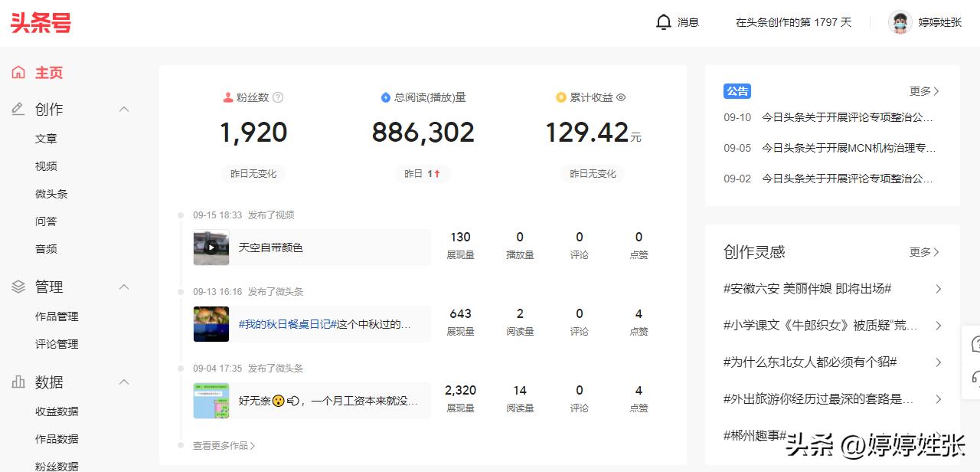
Task: Click the 公告 blue tag
Action: coord(737,91)
